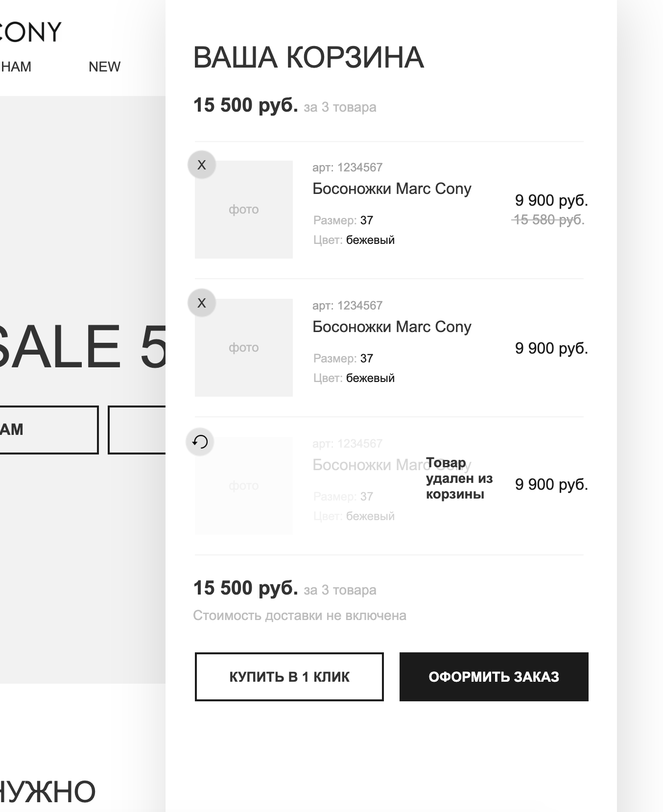Click the Стоимость доставки не включена note
This screenshot has width=663, height=812.
point(300,616)
